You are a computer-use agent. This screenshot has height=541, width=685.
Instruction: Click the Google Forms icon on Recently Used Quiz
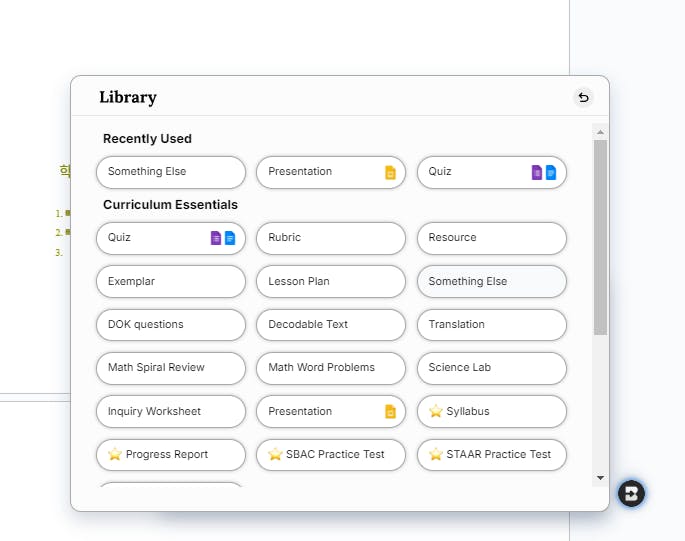(x=537, y=172)
